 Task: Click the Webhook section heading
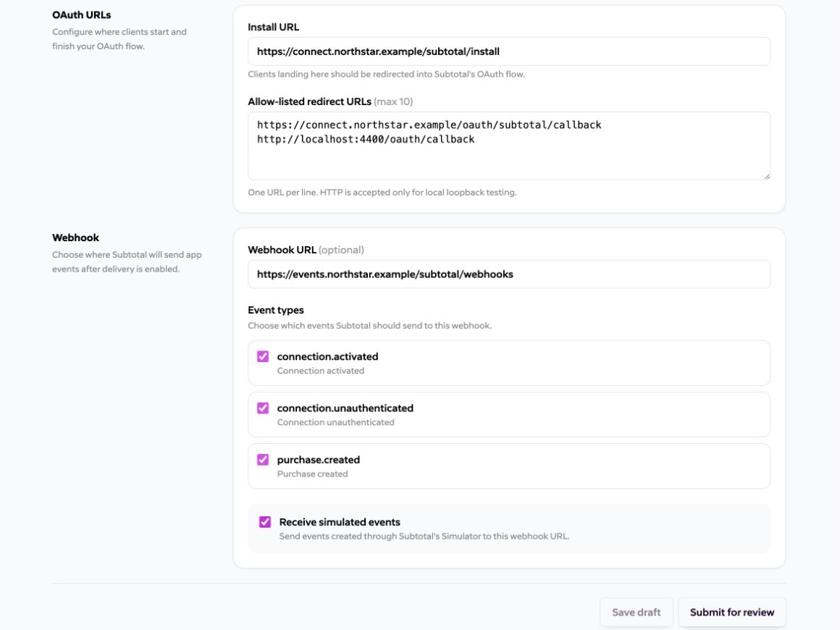pyautogui.click(x=75, y=238)
